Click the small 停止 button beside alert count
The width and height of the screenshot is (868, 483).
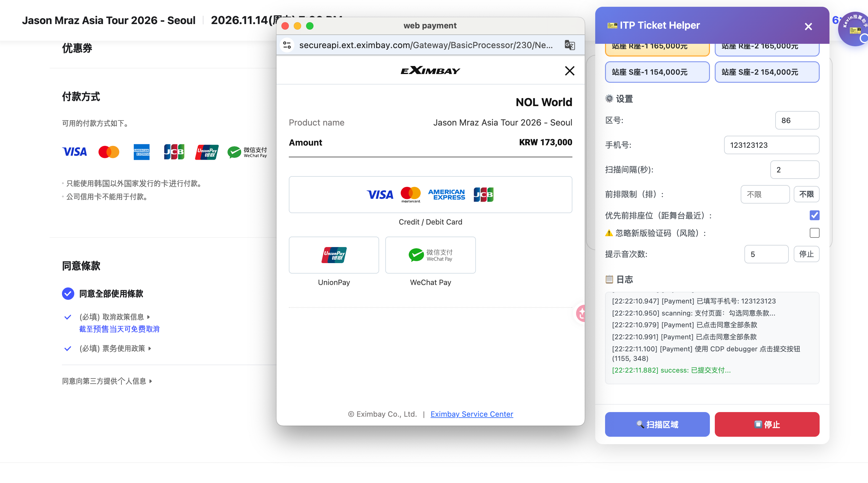point(806,254)
